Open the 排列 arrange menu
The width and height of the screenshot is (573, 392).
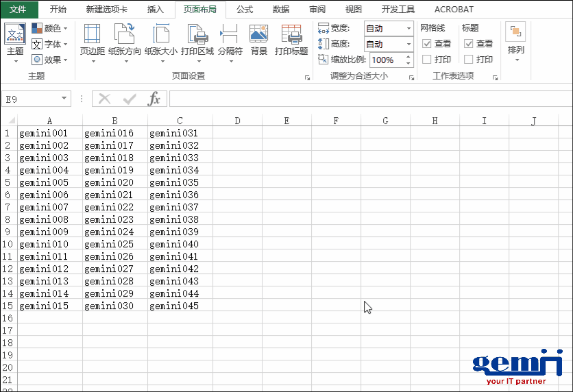[x=515, y=42]
